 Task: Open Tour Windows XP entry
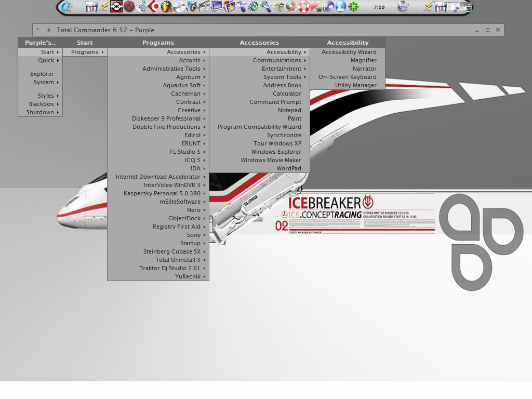259,143
